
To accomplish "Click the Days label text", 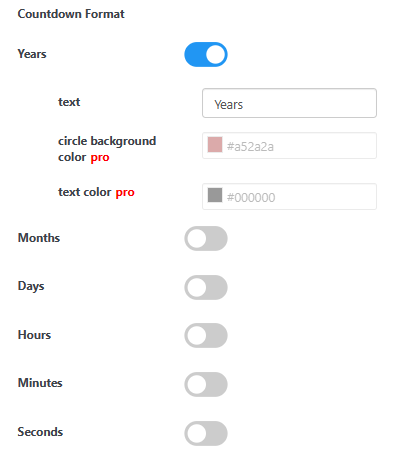I will tap(31, 286).
